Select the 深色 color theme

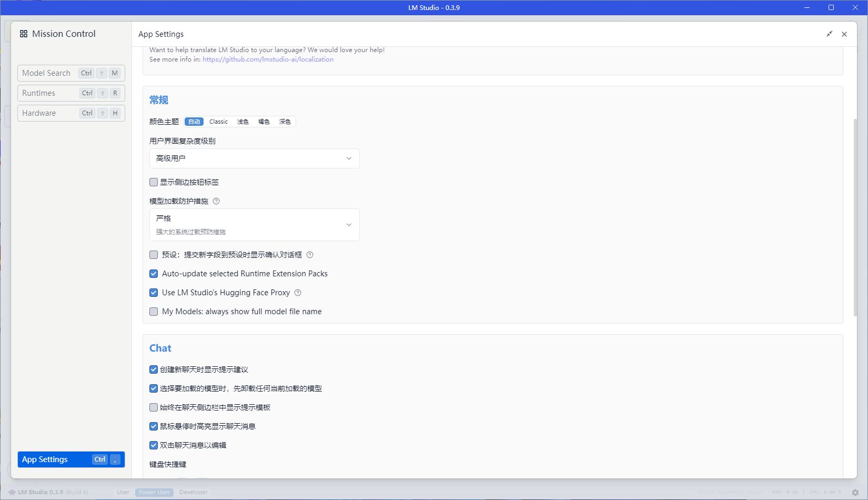(x=285, y=122)
